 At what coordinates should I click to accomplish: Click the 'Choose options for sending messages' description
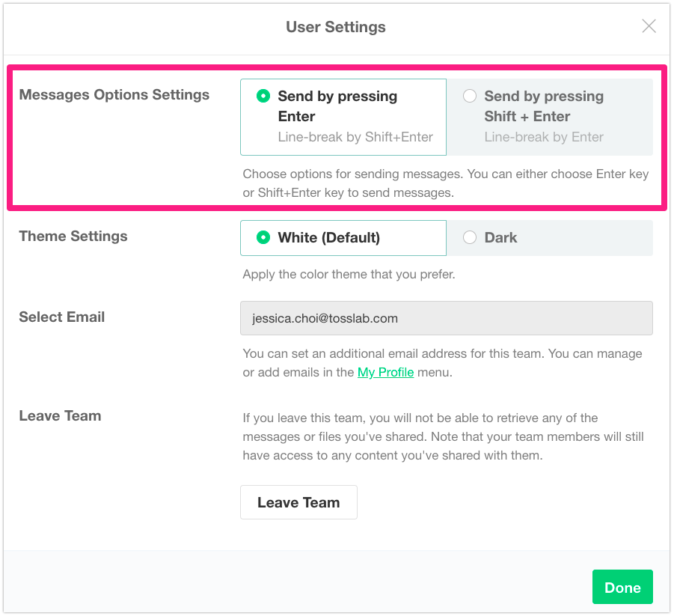point(445,183)
